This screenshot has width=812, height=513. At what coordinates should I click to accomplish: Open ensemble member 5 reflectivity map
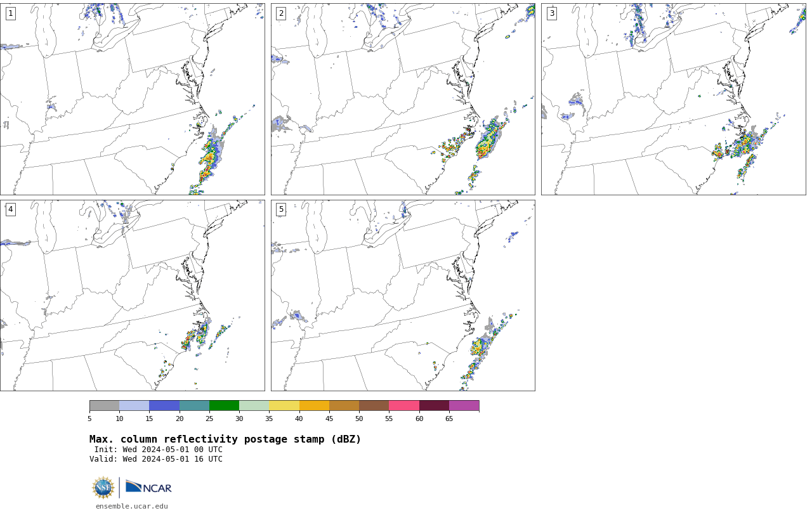403,295
